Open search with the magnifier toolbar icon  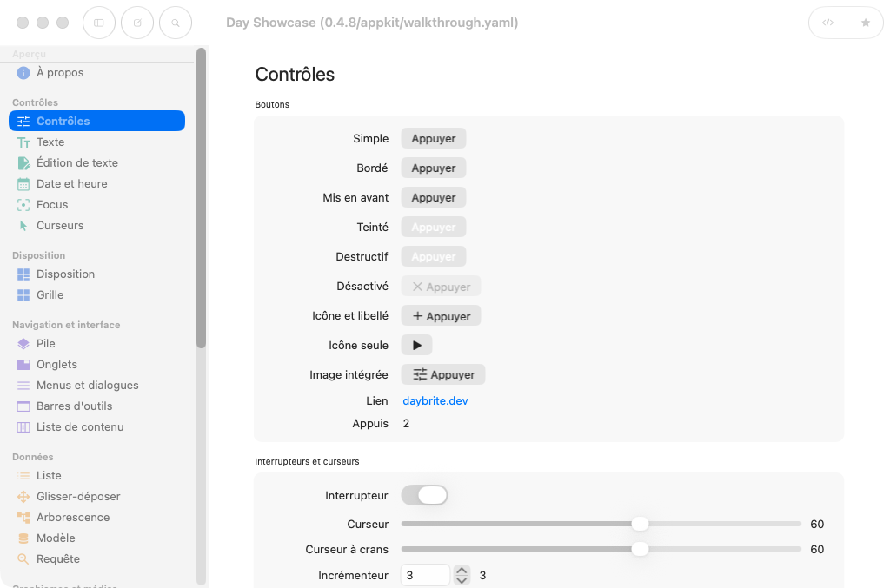pos(176,23)
